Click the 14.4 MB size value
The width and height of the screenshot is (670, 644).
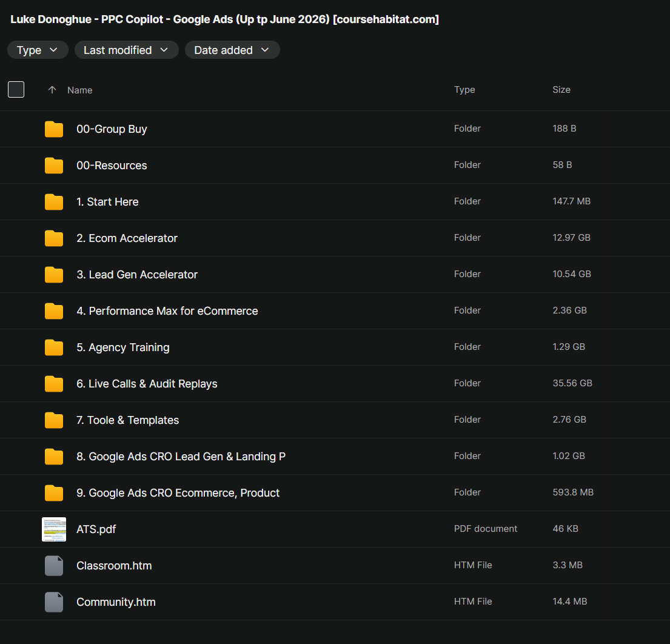coord(569,602)
